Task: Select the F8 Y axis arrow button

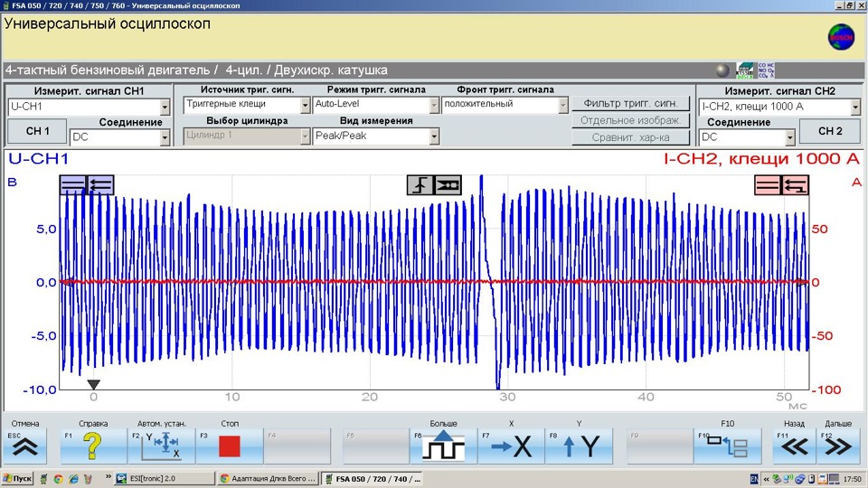Action: click(x=579, y=446)
